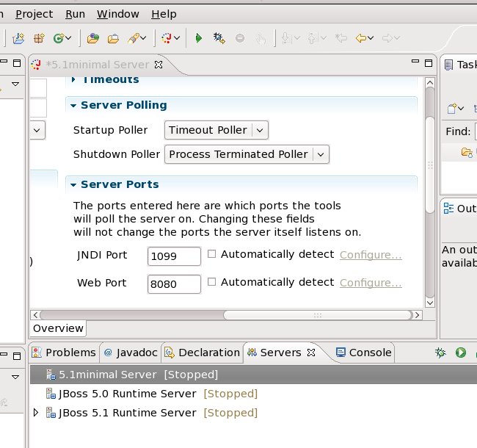Open the search flashlight dropdown arrow
This screenshot has width=477, height=448.
143,38
